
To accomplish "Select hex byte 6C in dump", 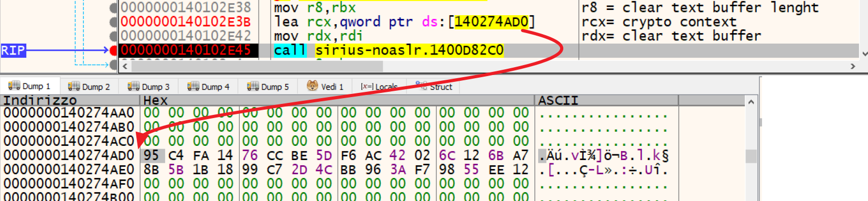I will [447, 155].
